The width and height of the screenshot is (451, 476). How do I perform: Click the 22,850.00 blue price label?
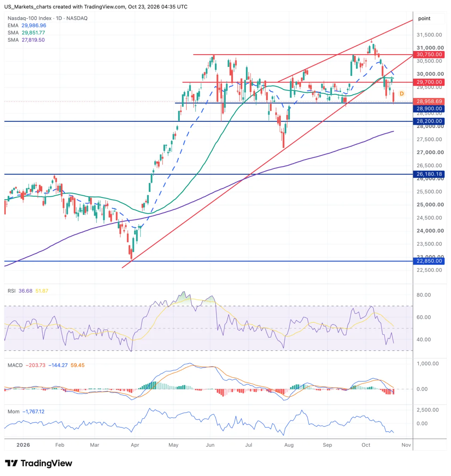pos(429,261)
